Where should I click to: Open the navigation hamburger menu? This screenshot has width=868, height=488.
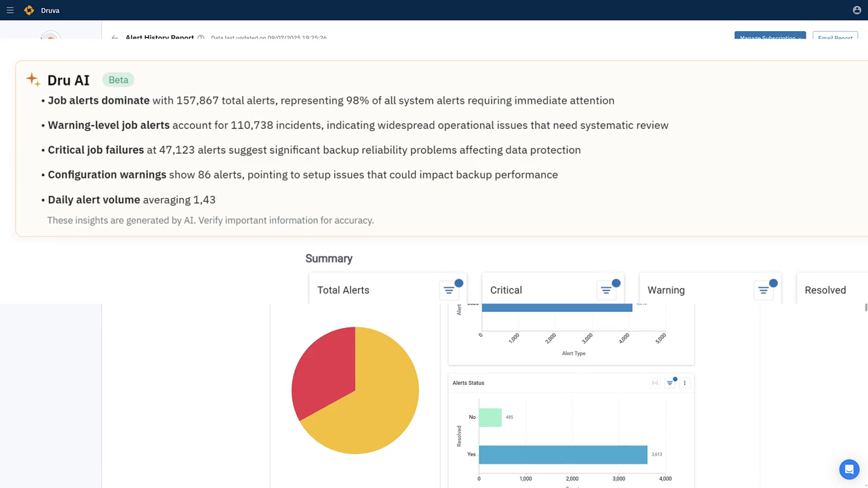[x=9, y=10]
